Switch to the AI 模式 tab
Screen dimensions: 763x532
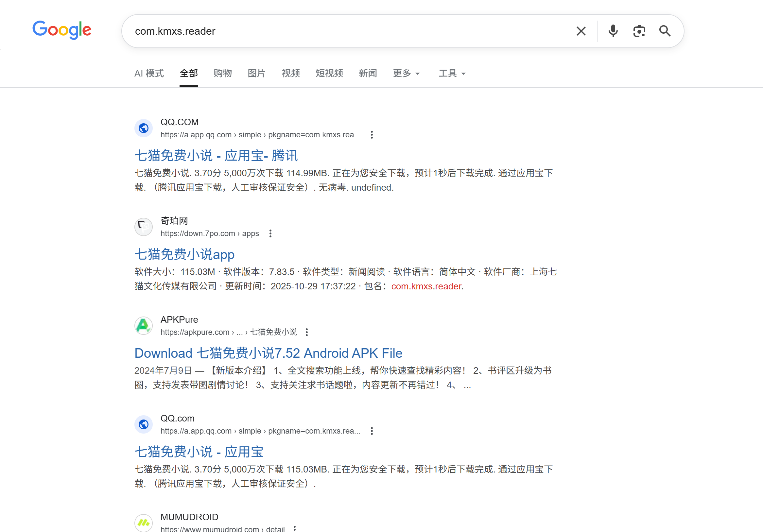click(149, 73)
